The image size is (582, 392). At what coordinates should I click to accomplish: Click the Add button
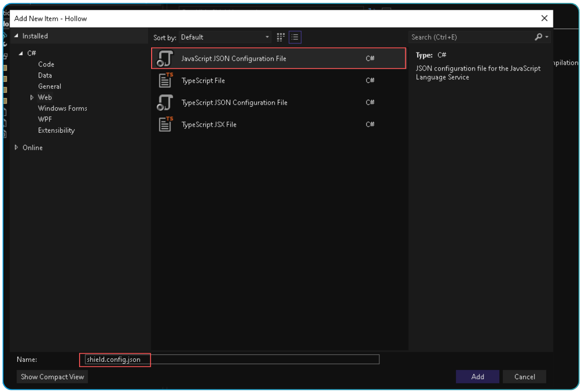[477, 377]
